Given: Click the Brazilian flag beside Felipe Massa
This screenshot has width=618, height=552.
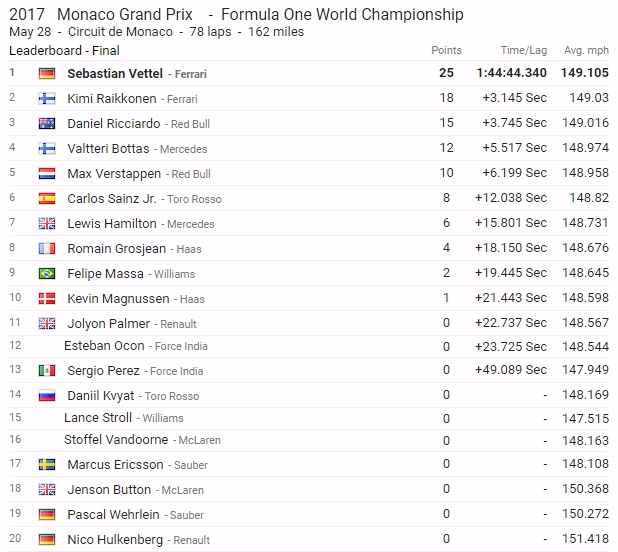Looking at the screenshot, I should pos(46,273).
